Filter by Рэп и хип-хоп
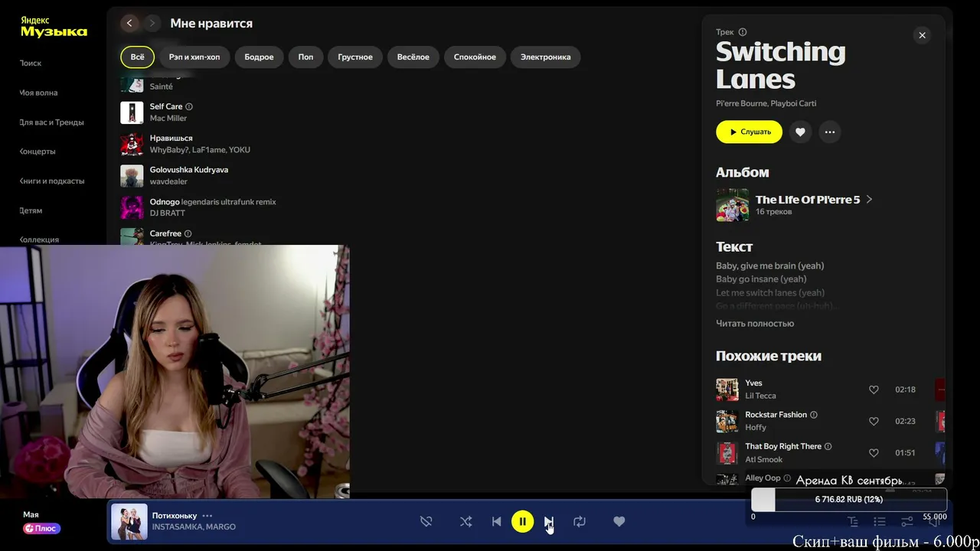This screenshot has width=980, height=551. tap(194, 57)
